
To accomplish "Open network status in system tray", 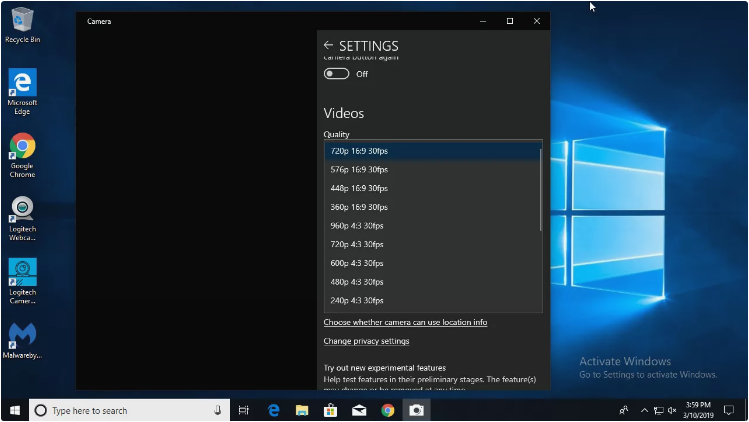I will pyautogui.click(x=659, y=410).
